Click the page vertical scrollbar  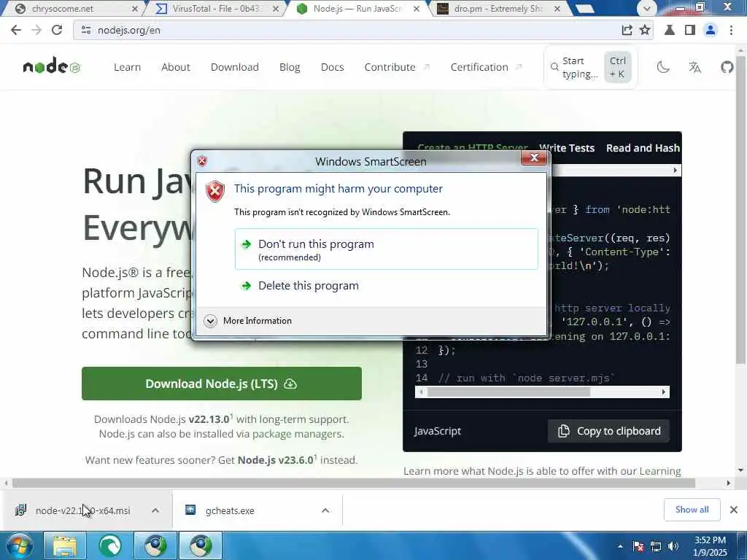(x=741, y=209)
